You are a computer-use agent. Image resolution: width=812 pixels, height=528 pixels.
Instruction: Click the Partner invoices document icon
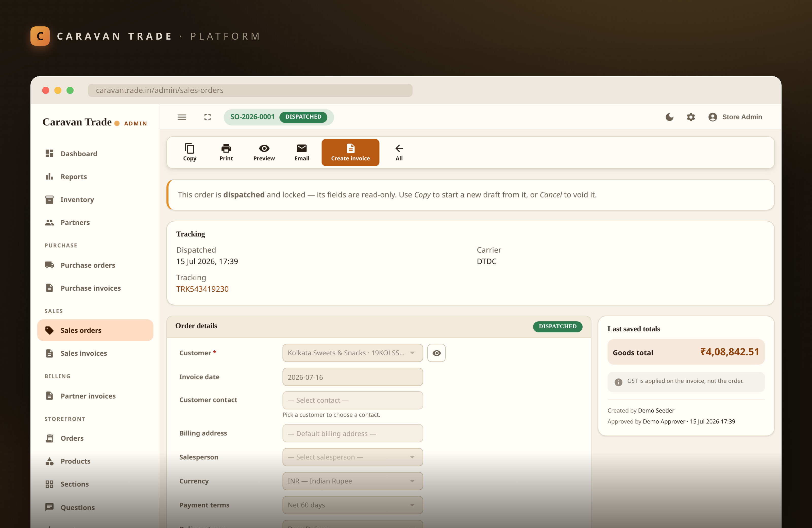(x=49, y=395)
